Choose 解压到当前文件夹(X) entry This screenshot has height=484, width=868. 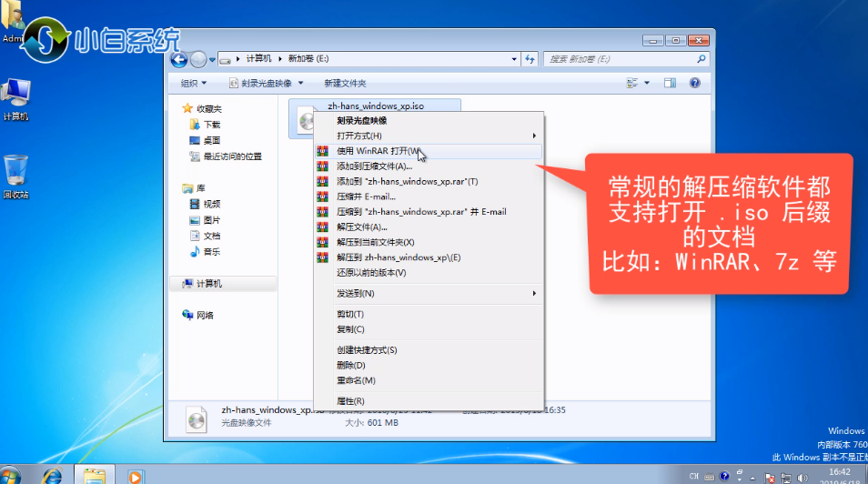(428, 242)
